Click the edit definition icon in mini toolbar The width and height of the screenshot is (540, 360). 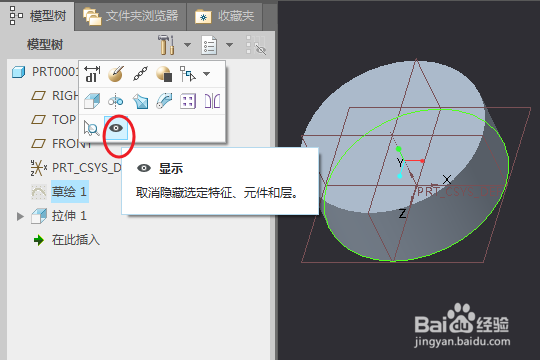[x=116, y=74]
